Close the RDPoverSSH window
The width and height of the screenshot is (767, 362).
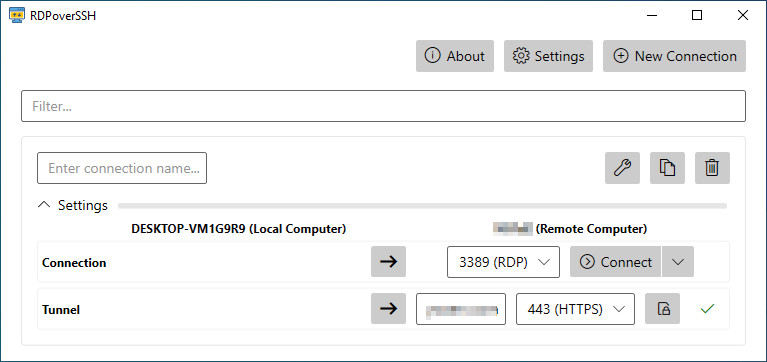point(743,15)
